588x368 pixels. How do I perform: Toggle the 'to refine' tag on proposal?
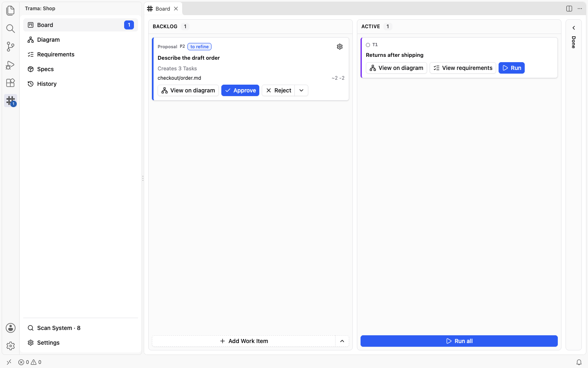click(199, 47)
